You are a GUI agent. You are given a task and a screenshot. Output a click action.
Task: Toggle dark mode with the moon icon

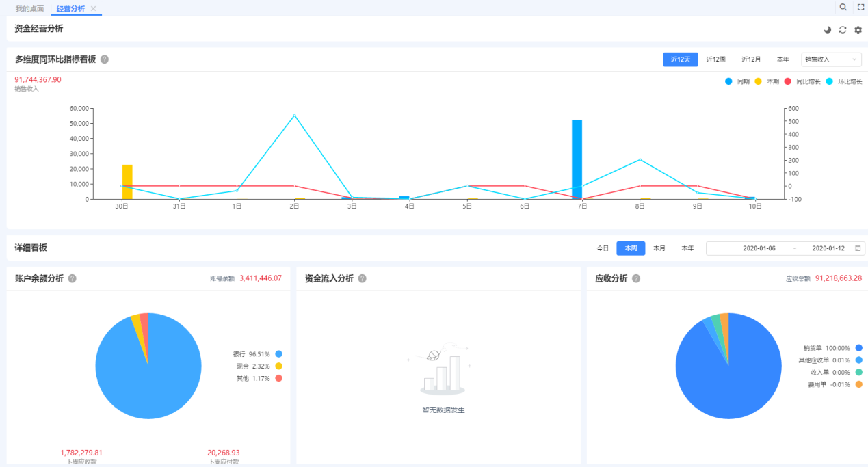click(x=828, y=30)
